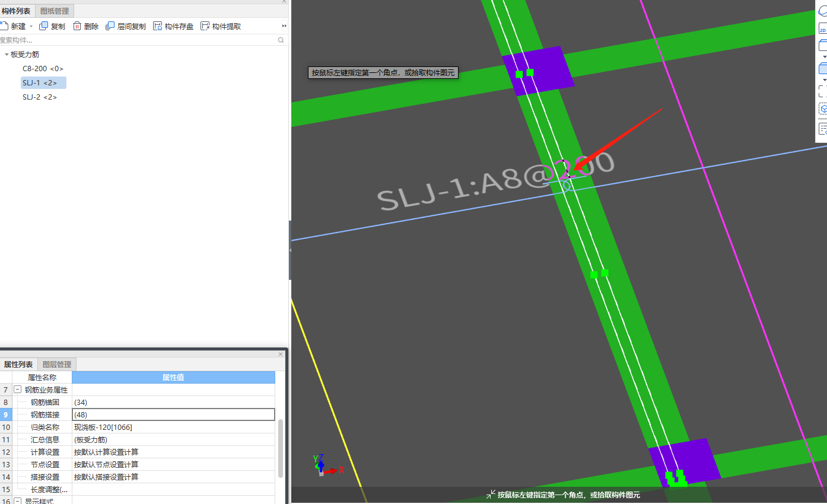827x504 pixels.
Task: Switch to 2D view with the 2D icon
Action: pyautogui.click(x=823, y=30)
